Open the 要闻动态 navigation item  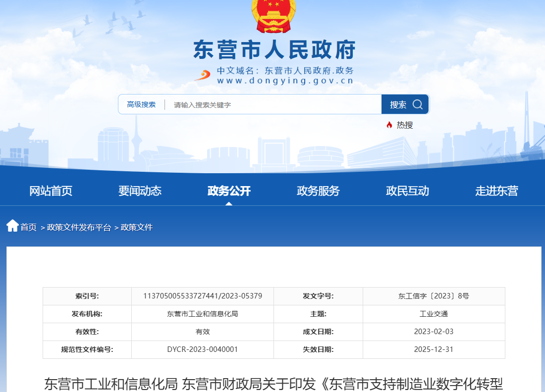coord(140,191)
